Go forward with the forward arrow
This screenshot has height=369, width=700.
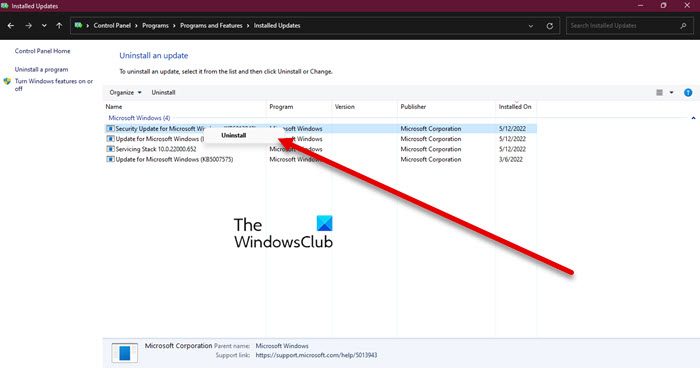coord(29,26)
